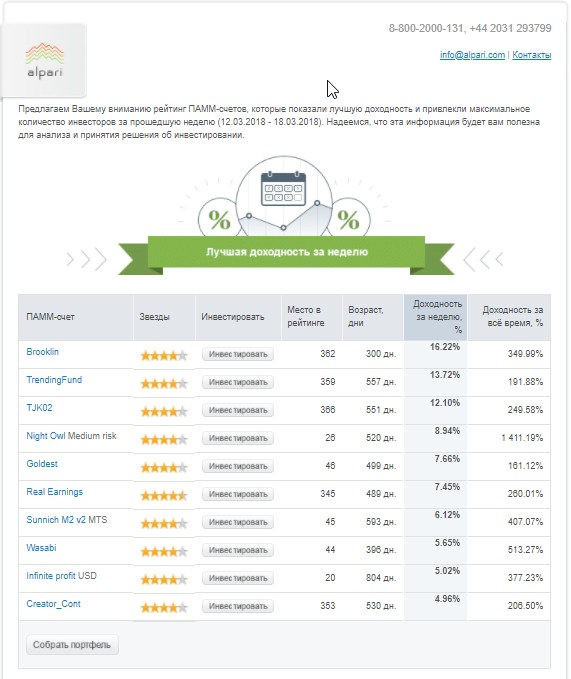Click the right percent circle icon
Screen dimensions: 571x679
point(348,220)
